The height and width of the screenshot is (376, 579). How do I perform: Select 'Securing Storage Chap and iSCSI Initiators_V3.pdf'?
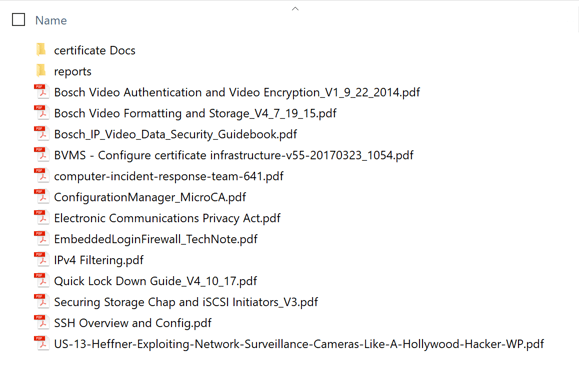(186, 303)
